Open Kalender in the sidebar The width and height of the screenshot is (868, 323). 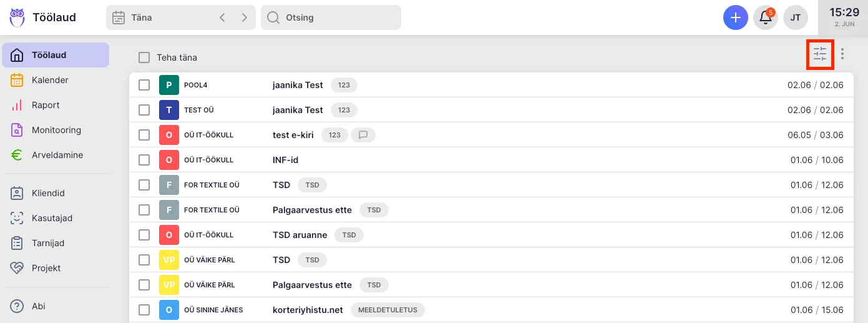[x=50, y=80]
